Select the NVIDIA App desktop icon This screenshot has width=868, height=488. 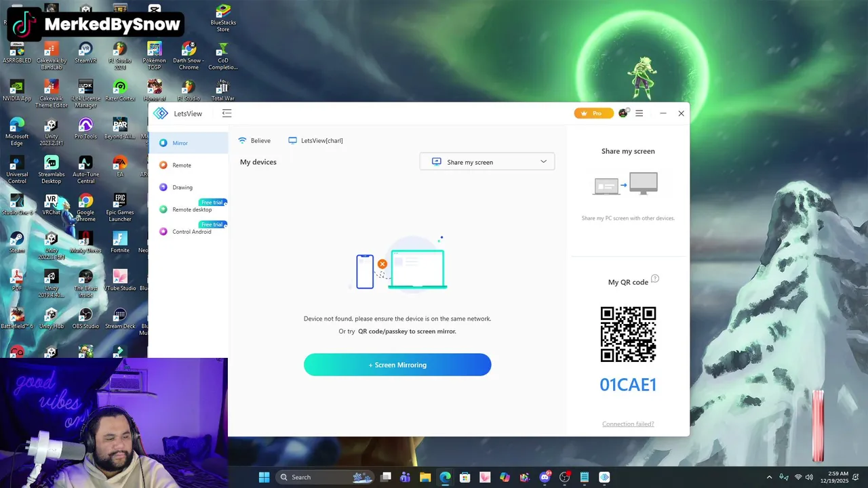17,91
